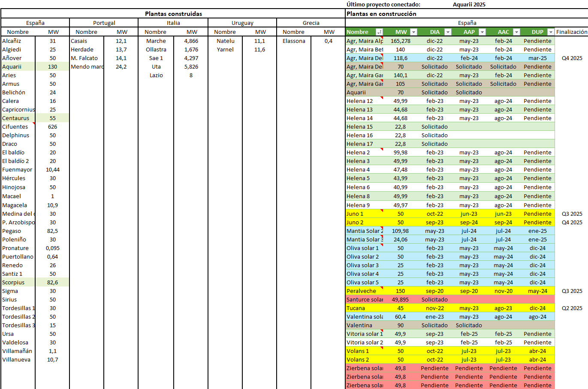Viewport: 588px width, 389px height.
Task: Select the highlighted Aquarii cell in España list
Action: coord(18,66)
